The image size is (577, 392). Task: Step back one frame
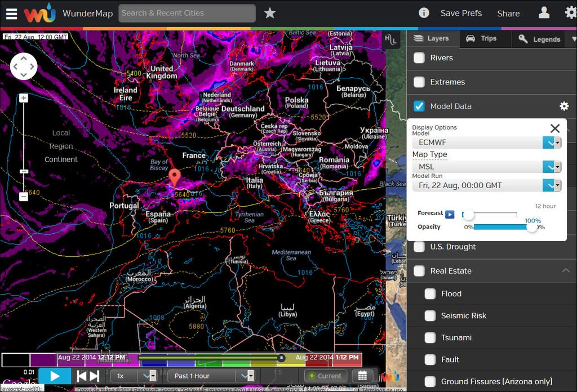coord(82,376)
